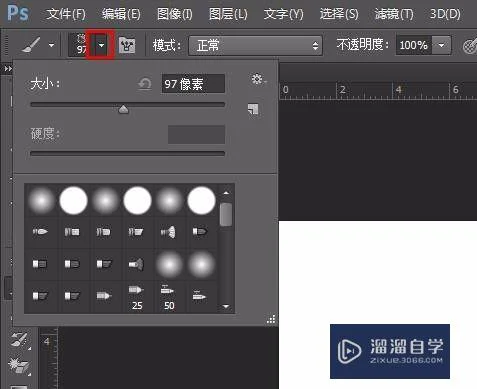
Task: Open the 选择(S) menu
Action: pos(339,14)
